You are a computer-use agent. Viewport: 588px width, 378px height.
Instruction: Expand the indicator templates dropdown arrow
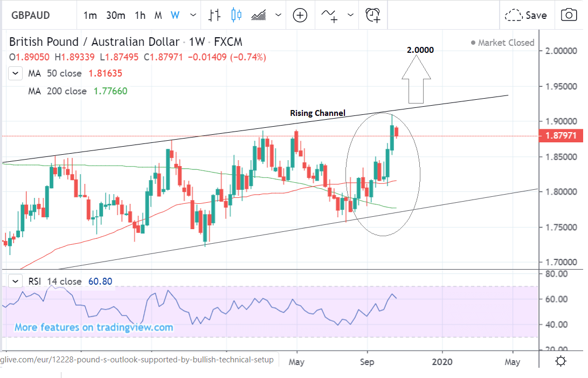[x=351, y=15]
